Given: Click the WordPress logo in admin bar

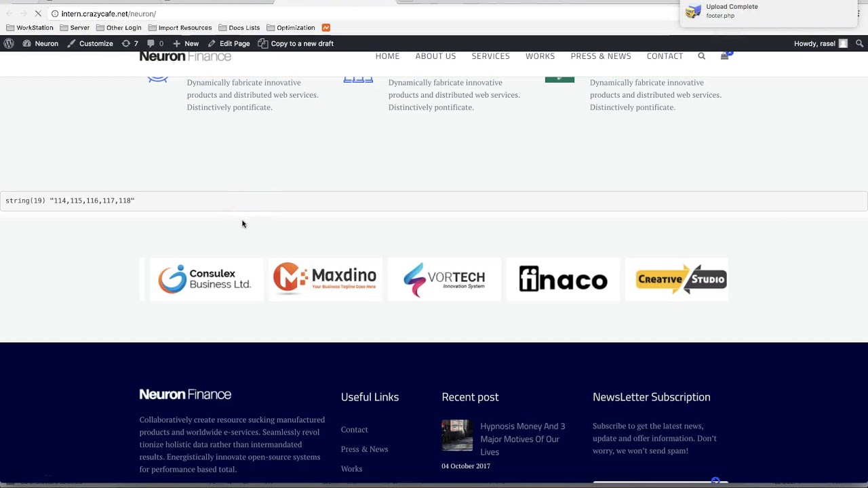Looking at the screenshot, I should click(x=9, y=43).
